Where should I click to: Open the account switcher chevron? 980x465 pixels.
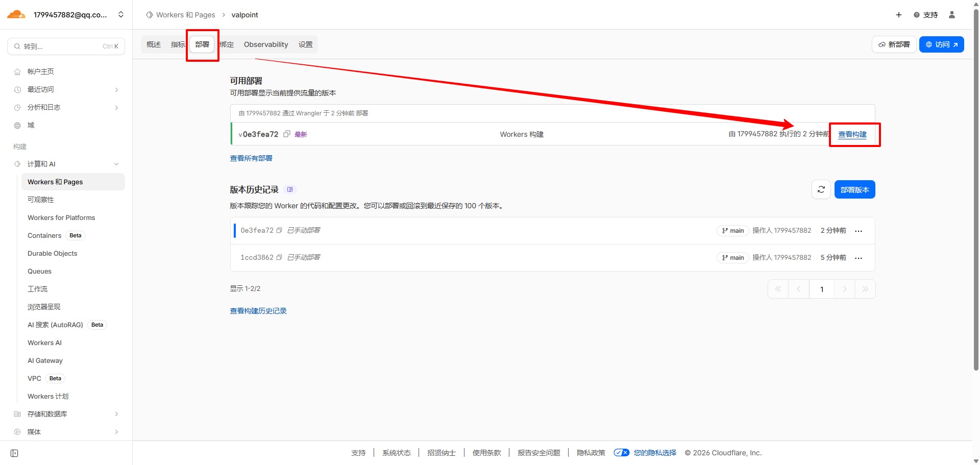[121, 14]
